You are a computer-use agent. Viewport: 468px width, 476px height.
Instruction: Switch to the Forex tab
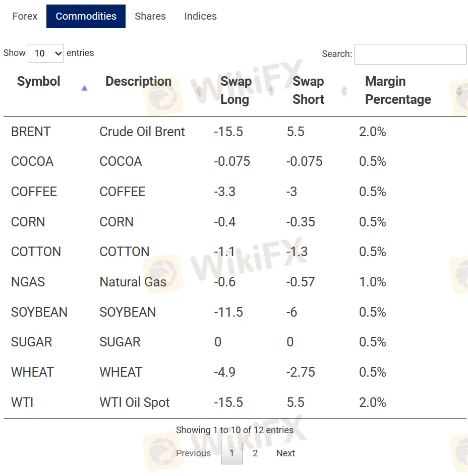[24, 16]
